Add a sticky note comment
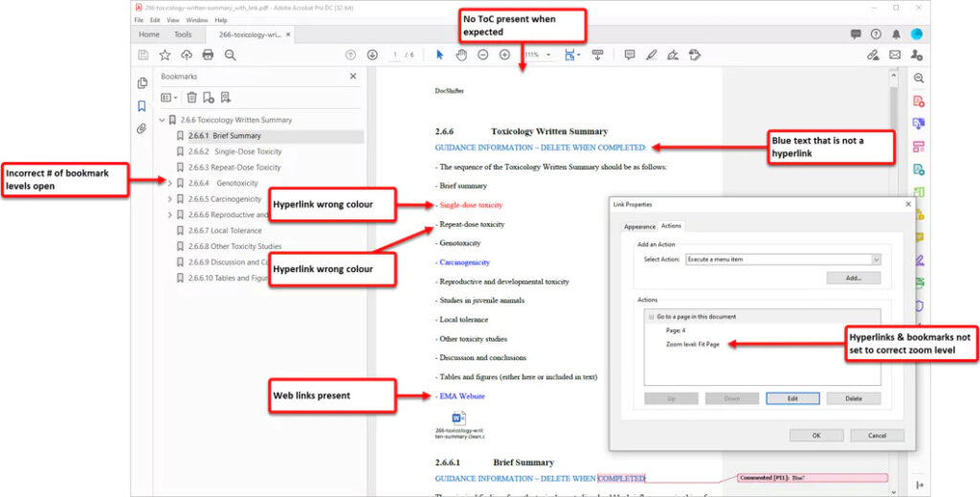Viewport: 980px width, 497px height. [x=630, y=55]
